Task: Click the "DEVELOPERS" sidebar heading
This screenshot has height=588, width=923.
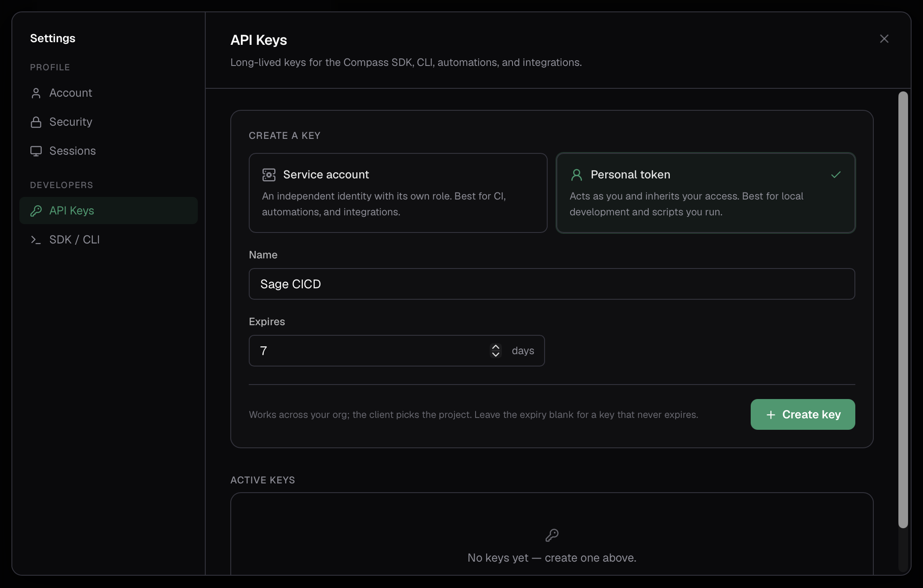Action: tap(62, 185)
